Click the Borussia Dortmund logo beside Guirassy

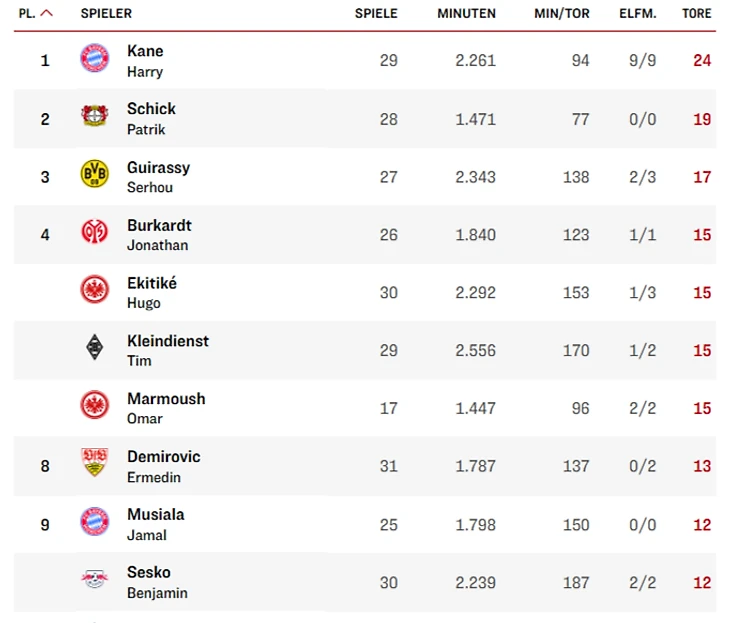point(94,175)
